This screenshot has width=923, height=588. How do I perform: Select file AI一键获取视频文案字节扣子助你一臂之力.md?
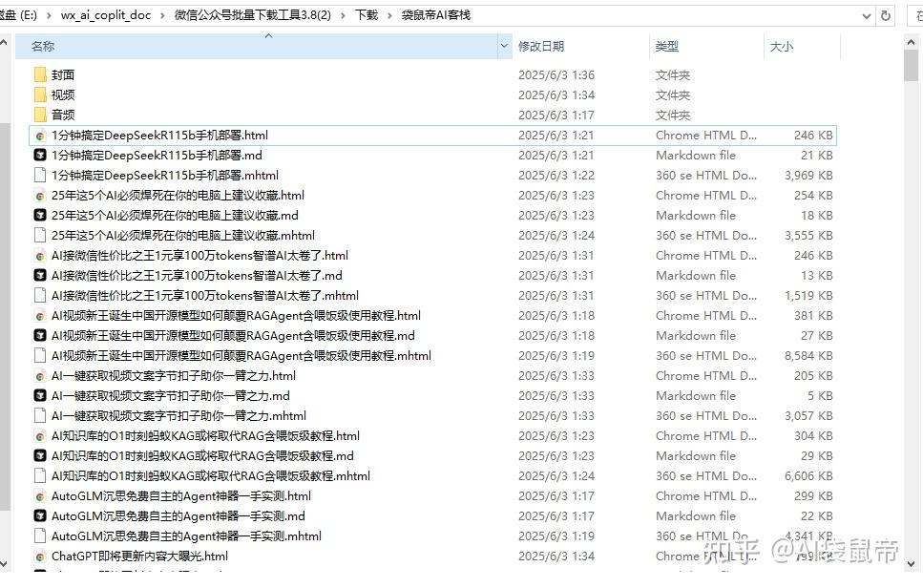tap(171, 395)
